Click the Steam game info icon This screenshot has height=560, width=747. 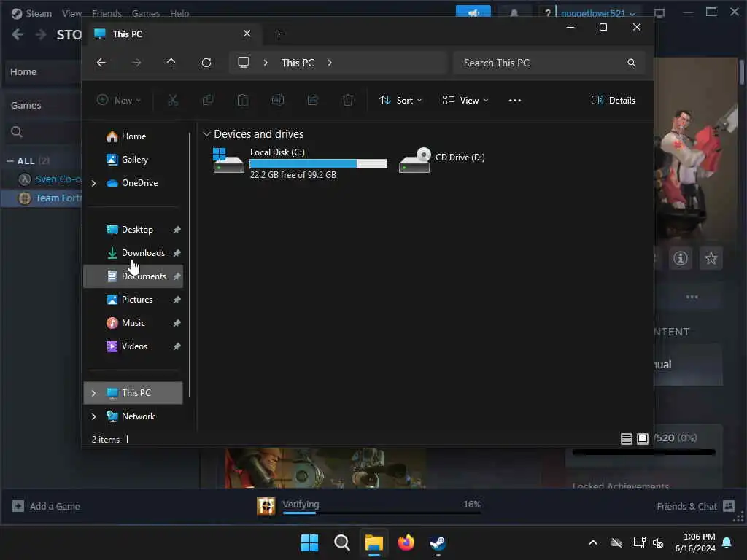(681, 258)
